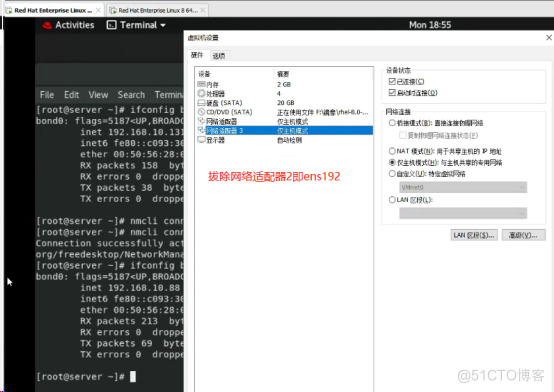This screenshot has width=554, height=392.
Task: Click the second VM tab's icon
Action: pyautogui.click(x=113, y=11)
